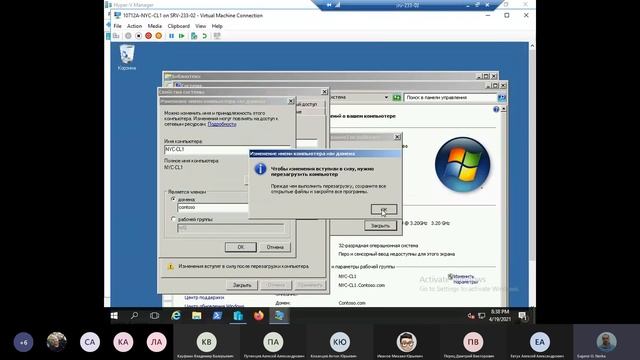Click the orange Save state toolbar icon
Screen dimensions: 640x360
tap(159, 36)
